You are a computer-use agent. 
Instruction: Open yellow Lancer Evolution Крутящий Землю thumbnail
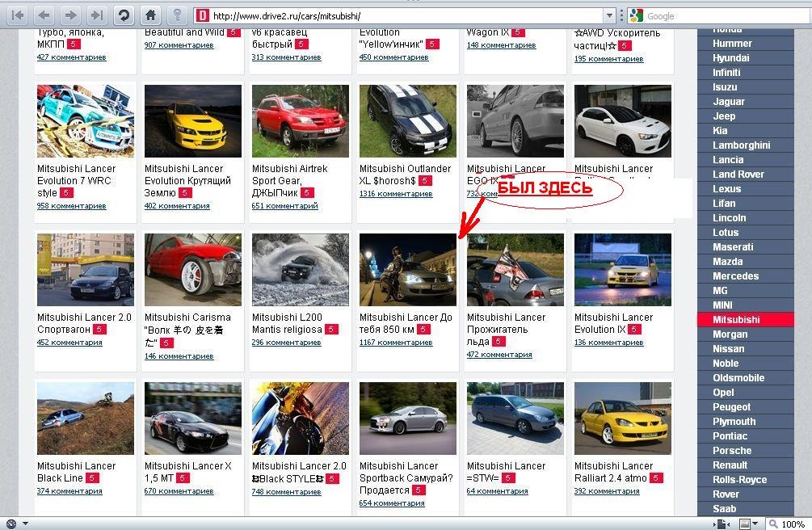(x=192, y=121)
